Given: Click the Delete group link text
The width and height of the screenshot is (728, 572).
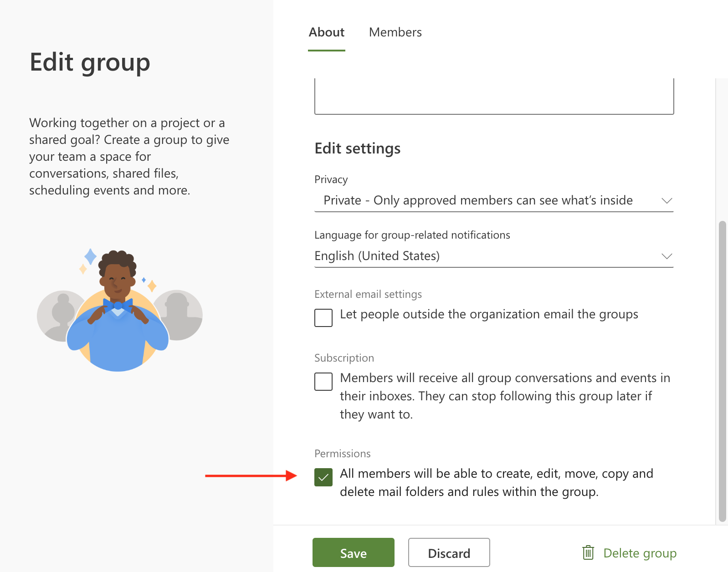Looking at the screenshot, I should pos(640,553).
